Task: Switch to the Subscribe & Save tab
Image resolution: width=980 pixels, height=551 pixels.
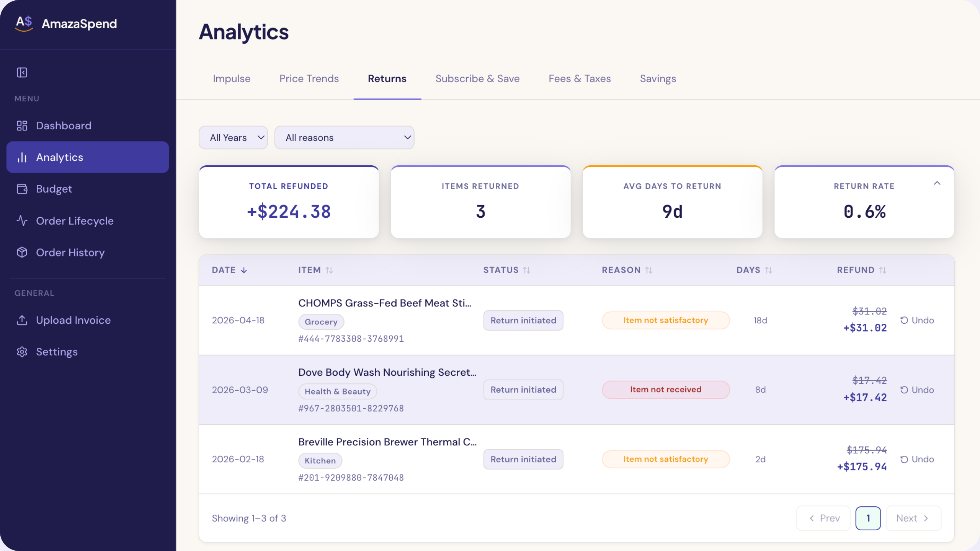Action: 477,79
